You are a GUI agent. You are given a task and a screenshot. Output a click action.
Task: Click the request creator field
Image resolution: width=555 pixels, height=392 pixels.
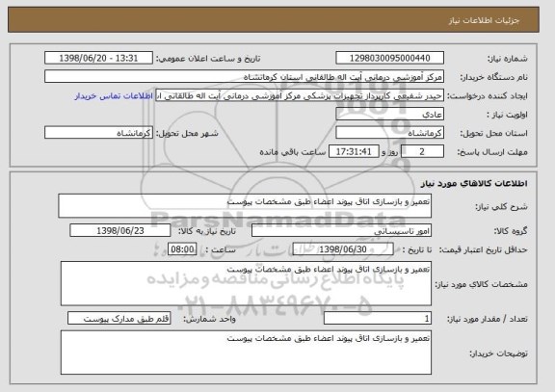300,95
